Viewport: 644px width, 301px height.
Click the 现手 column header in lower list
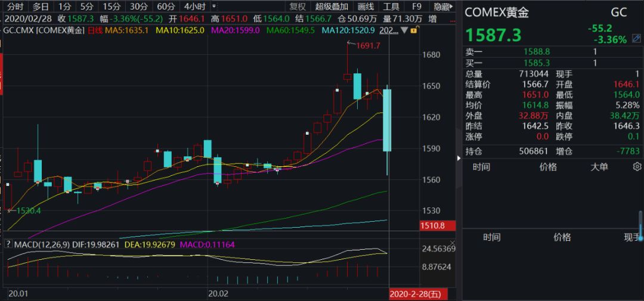tap(631, 237)
